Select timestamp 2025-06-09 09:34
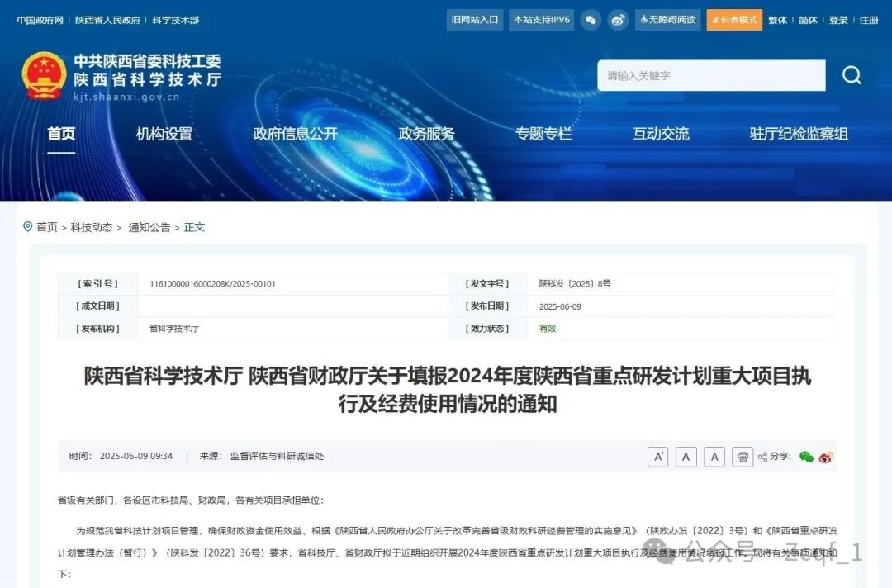 136,456
